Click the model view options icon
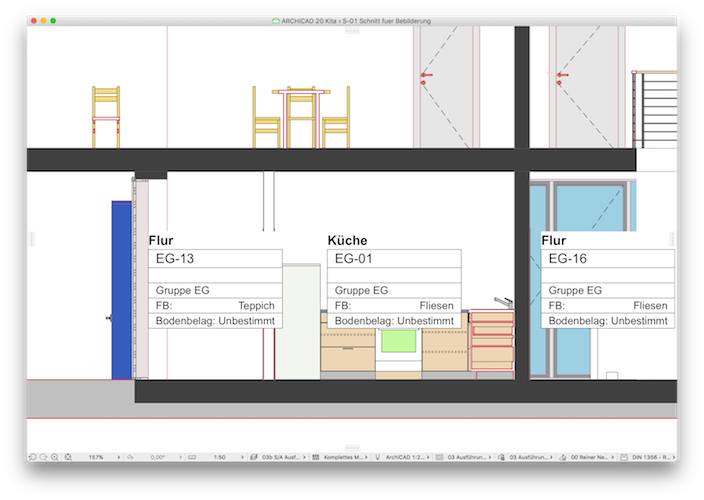The width and height of the screenshot is (704, 500). (440, 457)
